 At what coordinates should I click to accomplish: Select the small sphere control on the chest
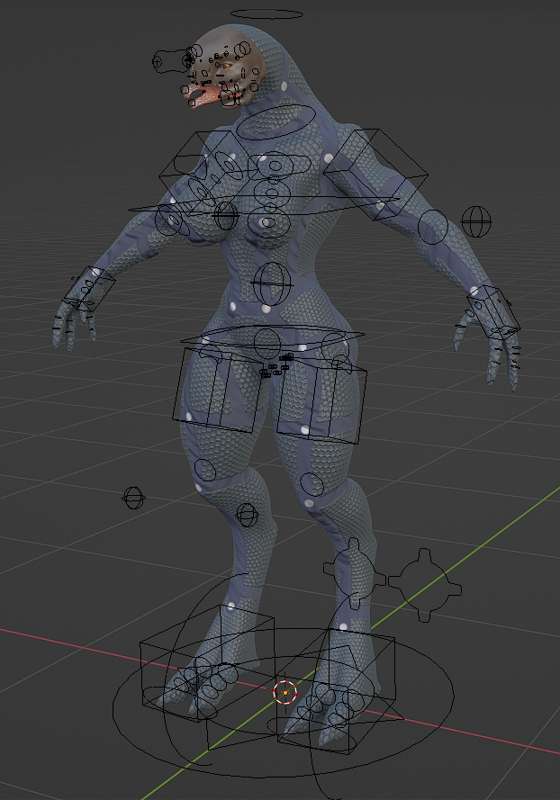(225, 215)
